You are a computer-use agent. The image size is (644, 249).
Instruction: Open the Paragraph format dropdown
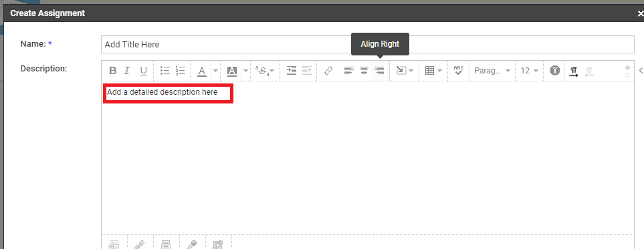pos(492,71)
